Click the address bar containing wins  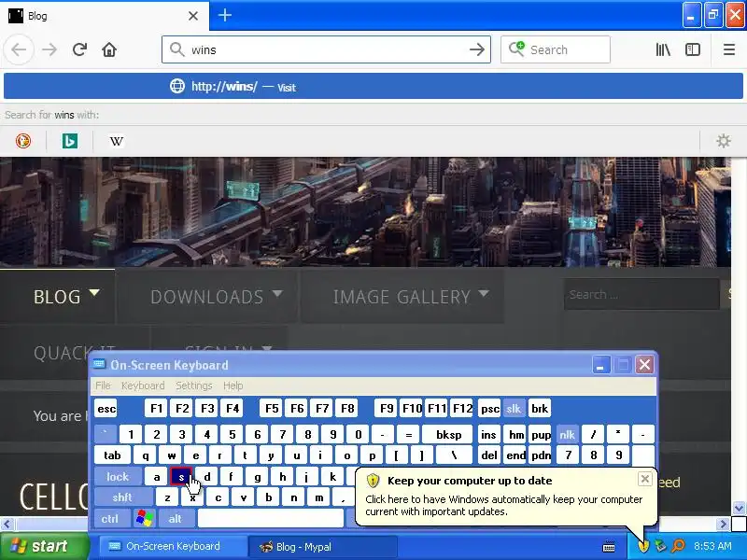tap(326, 49)
